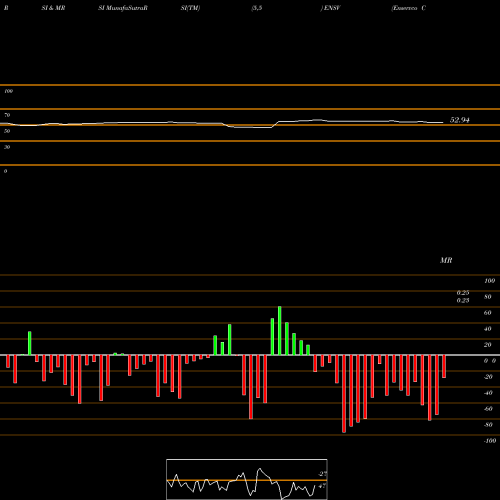The height and width of the screenshot is (500, 500).
Task: Click the RSI axis label 70
Action: pyautogui.click(x=7, y=115)
